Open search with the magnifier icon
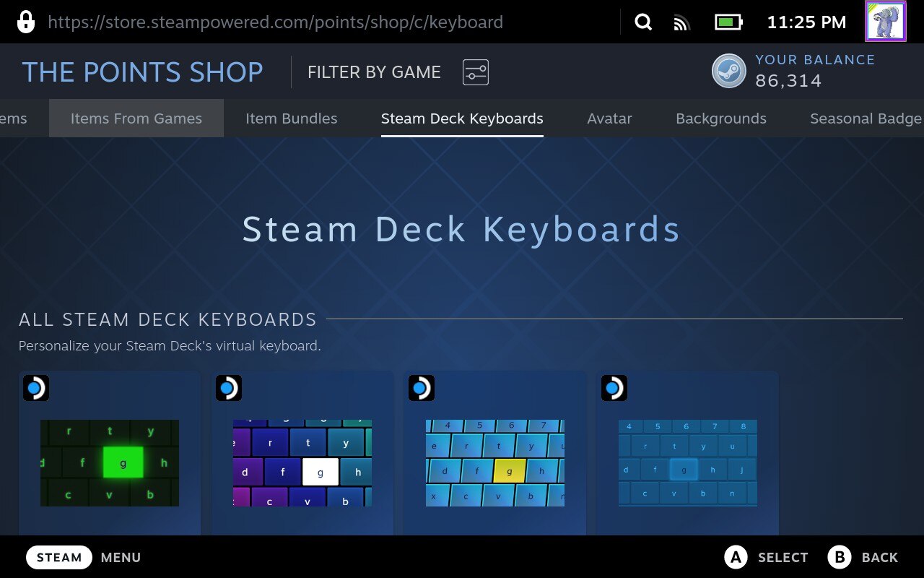This screenshot has width=924, height=578. [643, 22]
